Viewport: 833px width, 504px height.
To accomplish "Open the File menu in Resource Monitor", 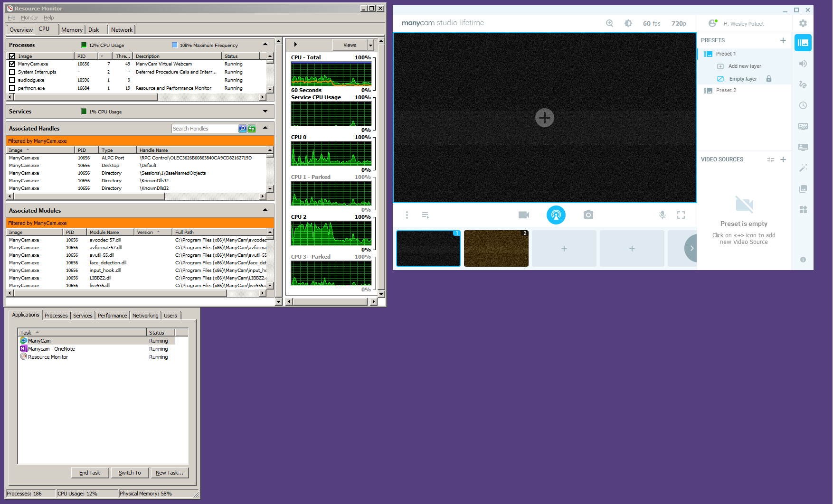I will 11,18.
